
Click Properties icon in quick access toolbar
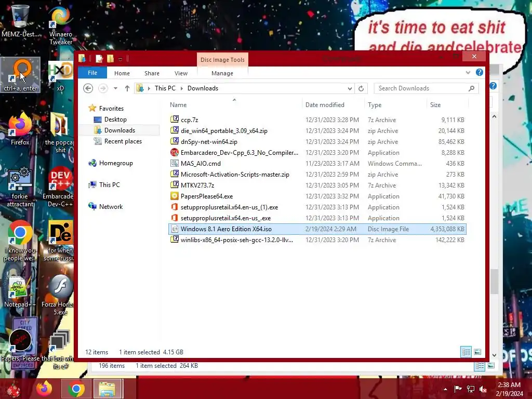click(x=99, y=59)
